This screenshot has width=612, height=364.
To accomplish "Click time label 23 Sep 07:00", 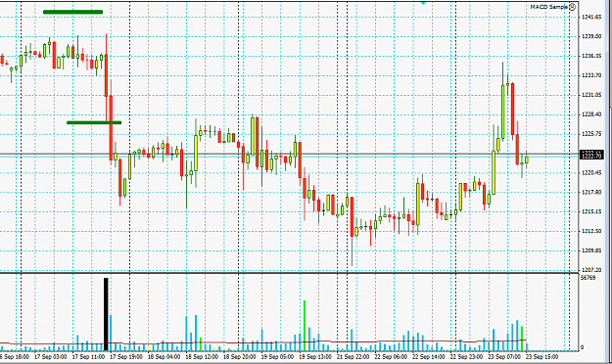I will click(504, 356).
